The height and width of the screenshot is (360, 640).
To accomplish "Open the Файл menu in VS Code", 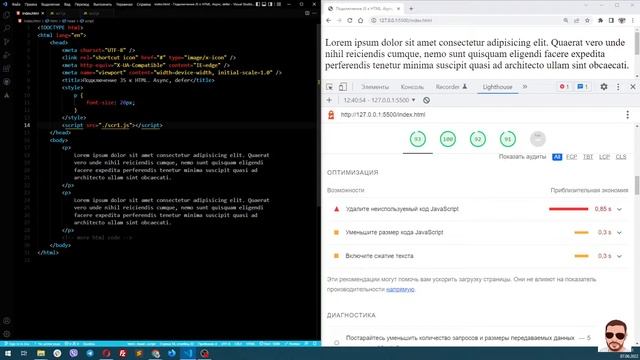I will point(16,4).
